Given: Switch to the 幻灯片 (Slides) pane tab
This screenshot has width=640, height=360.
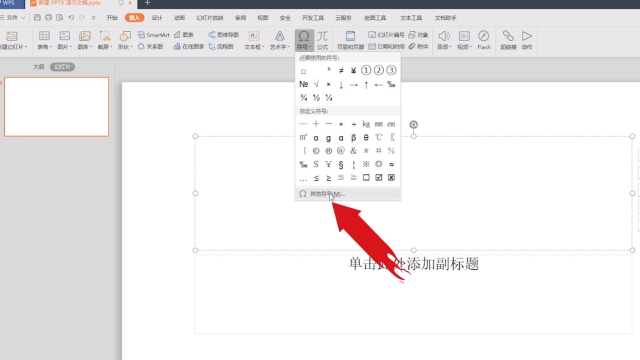Looking at the screenshot, I should [62, 67].
